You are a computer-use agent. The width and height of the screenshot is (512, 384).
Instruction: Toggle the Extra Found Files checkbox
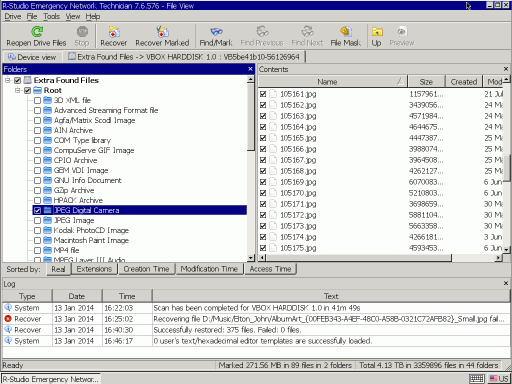(x=17, y=80)
